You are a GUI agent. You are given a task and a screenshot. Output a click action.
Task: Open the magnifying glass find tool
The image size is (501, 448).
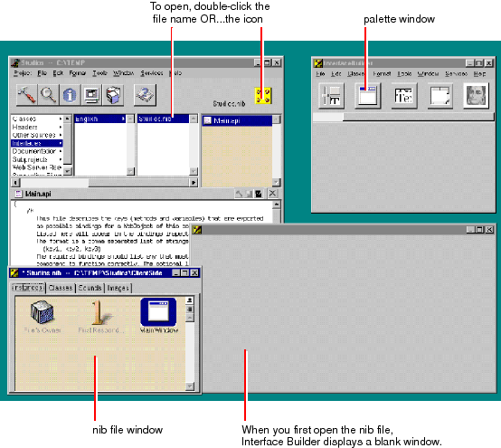tap(48, 95)
